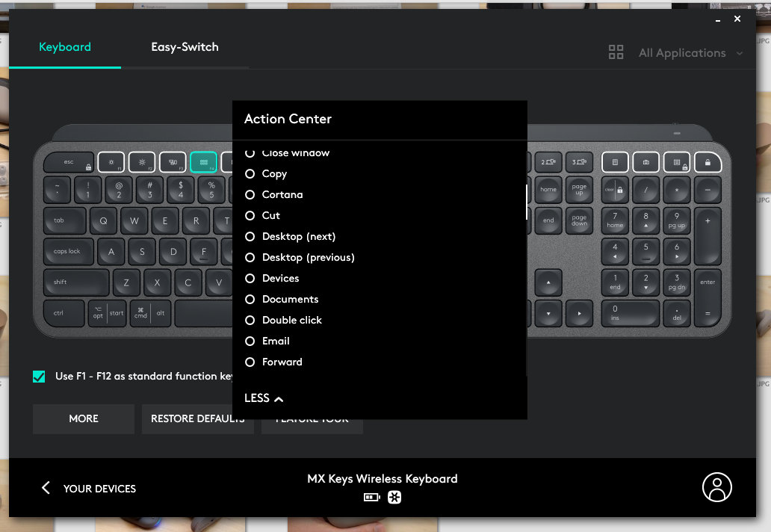Screen dimensions: 771x532
Task: Click the Action Center scrollbar thumb
Action: click(526, 202)
